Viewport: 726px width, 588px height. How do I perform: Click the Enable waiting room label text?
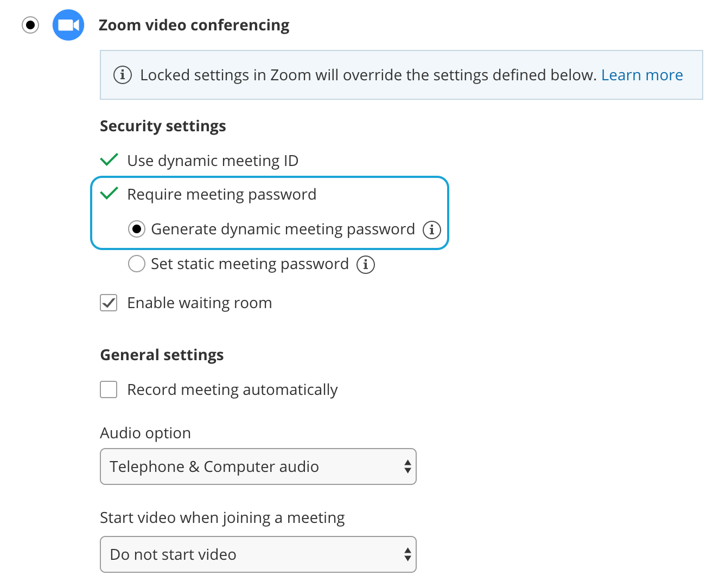point(199,303)
